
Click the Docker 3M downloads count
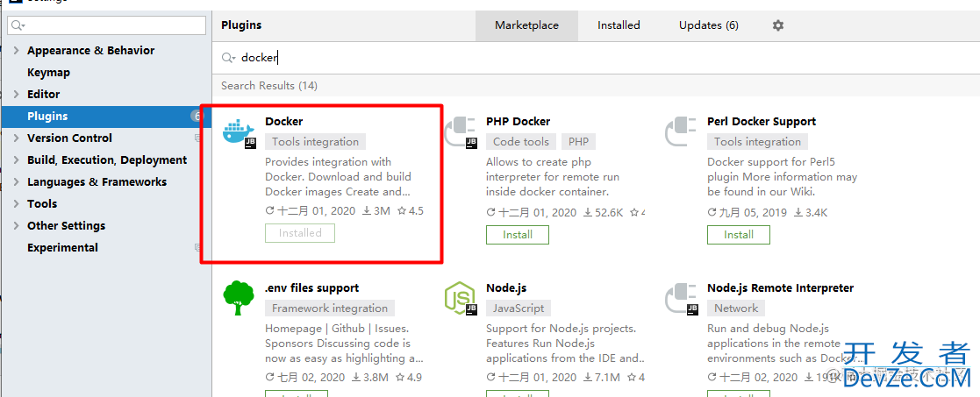click(376, 211)
